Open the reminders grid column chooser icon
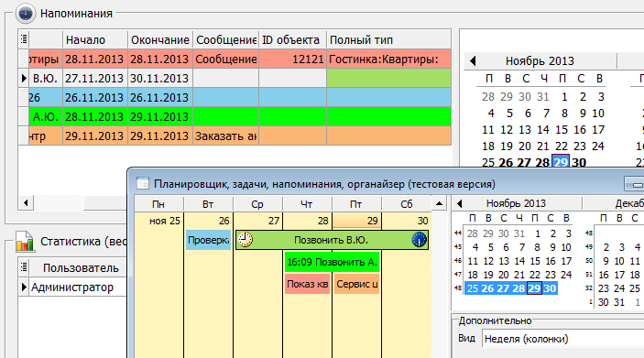Image resolution: width=644 pixels, height=358 pixels. point(24,39)
